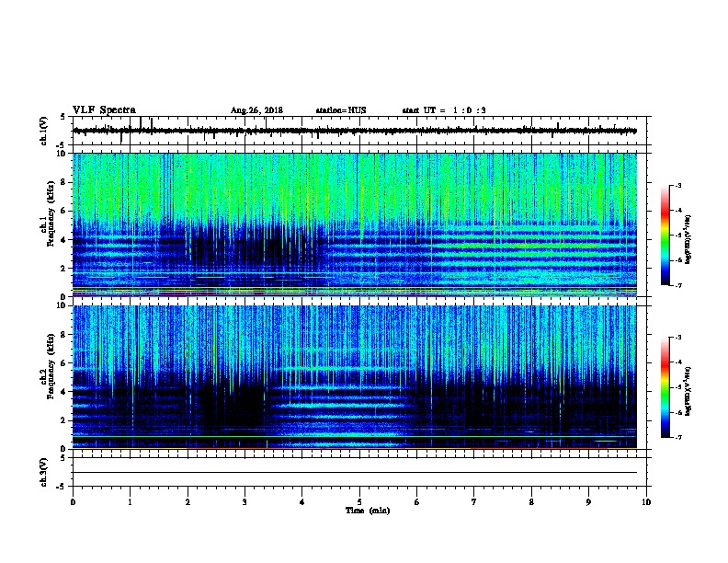Select the date label "Aug.26, 2018"
Screen dimensions: 728x563
[x=256, y=110]
